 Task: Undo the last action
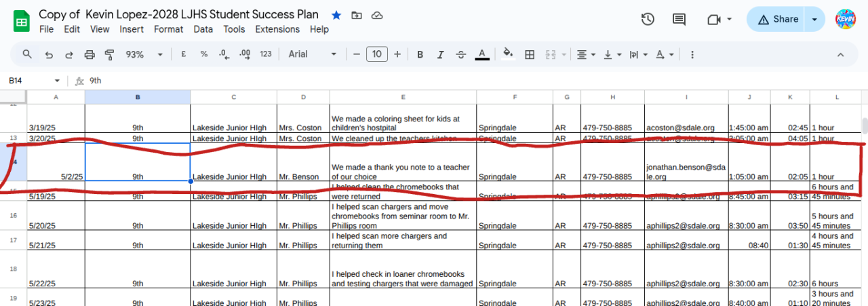click(x=48, y=54)
